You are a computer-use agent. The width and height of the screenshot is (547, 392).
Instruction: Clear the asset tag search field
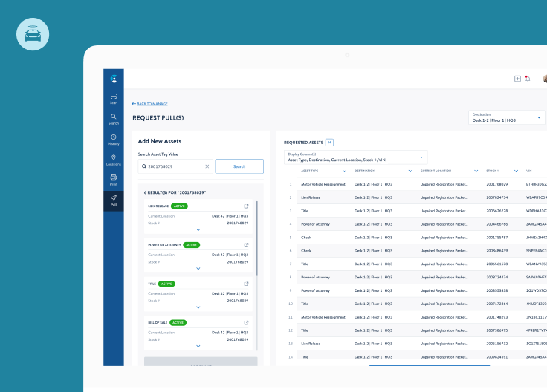207,166
